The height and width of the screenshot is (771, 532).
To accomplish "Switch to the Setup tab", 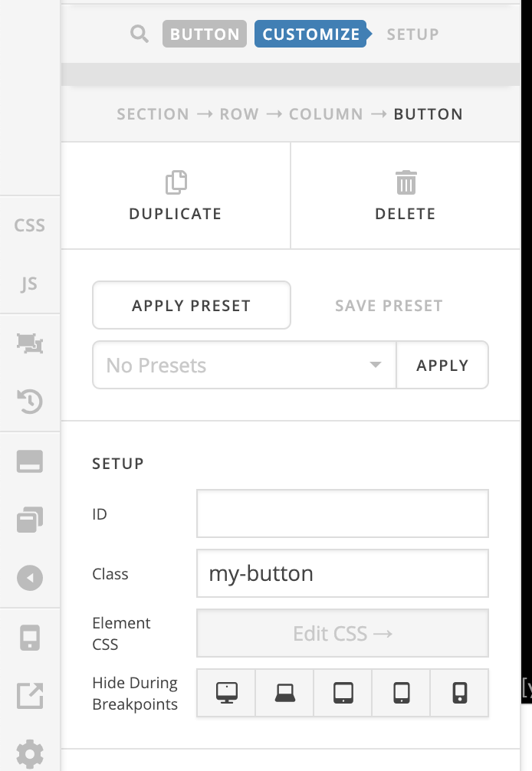I will [x=412, y=34].
